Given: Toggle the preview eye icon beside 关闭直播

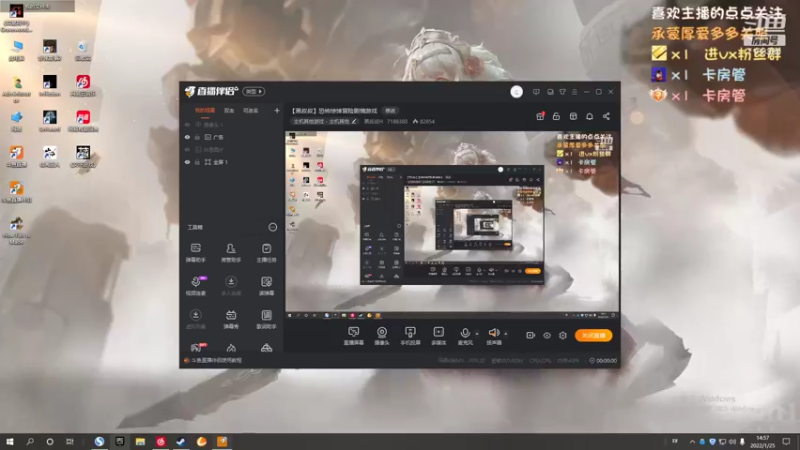Looking at the screenshot, I should coord(547,335).
